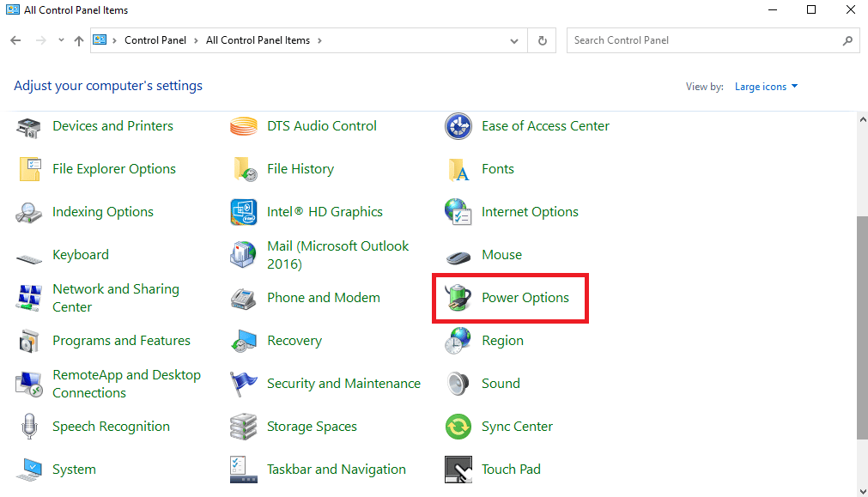
Task: Click the scrollbar down arrow
Action: click(863, 492)
